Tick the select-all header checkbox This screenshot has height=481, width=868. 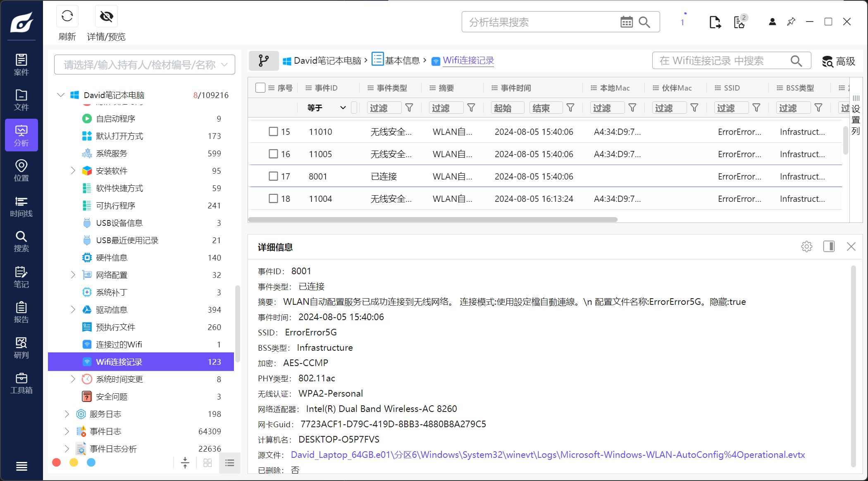coord(260,88)
